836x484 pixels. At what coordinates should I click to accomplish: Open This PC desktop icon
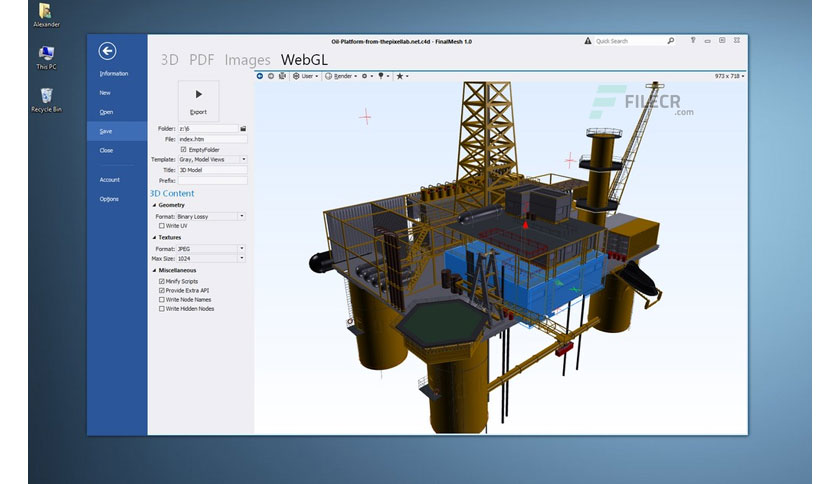point(46,58)
